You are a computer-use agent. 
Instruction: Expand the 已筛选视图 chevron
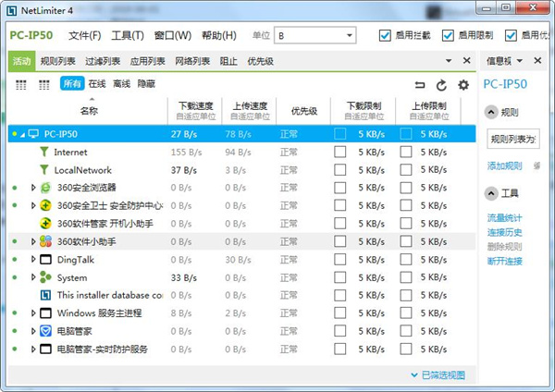(x=414, y=375)
